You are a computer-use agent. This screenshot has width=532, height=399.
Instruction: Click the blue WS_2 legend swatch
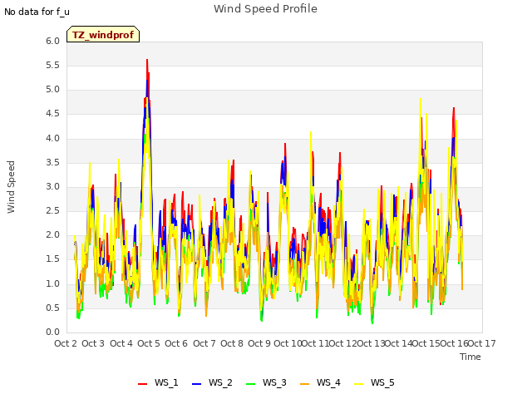196,383
